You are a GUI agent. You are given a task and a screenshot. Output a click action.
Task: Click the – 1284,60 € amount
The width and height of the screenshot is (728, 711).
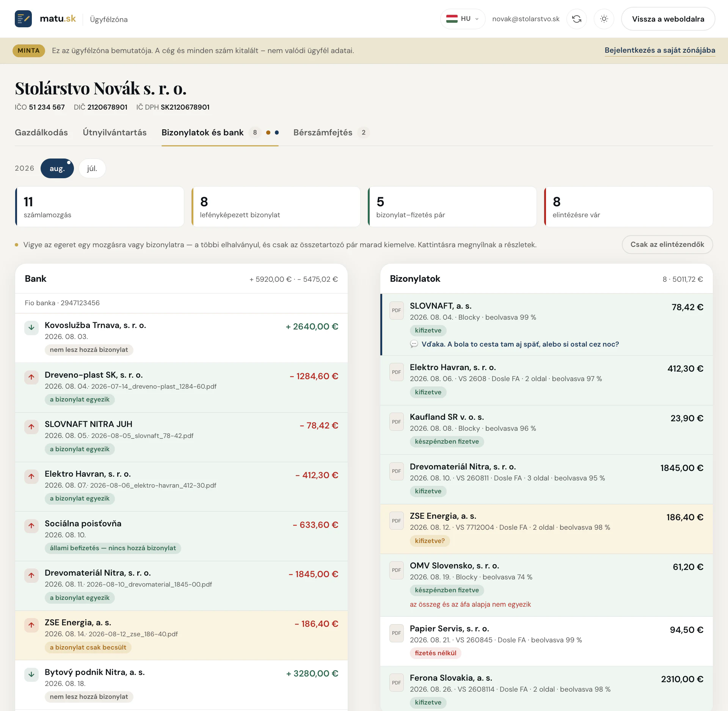click(314, 376)
